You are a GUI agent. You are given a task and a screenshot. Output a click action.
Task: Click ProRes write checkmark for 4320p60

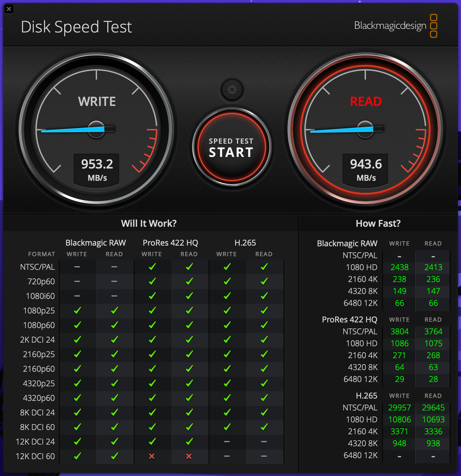coord(152,398)
